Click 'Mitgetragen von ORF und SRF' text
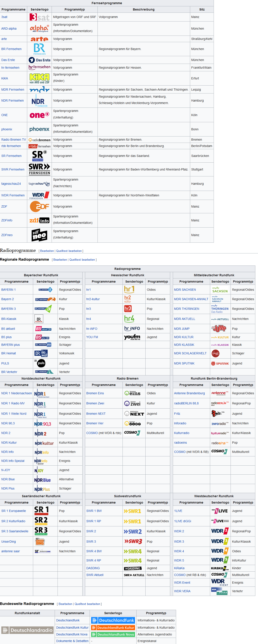The image size is (258, 644). (x=75, y=17)
